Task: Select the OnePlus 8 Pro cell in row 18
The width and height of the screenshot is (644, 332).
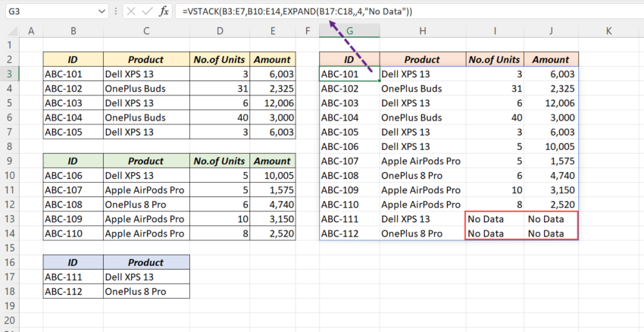Action: (145, 291)
